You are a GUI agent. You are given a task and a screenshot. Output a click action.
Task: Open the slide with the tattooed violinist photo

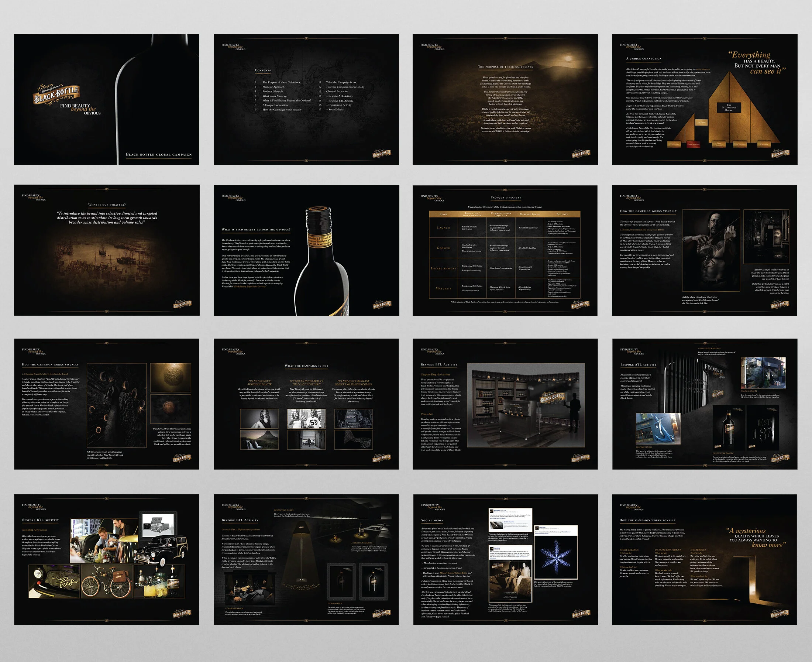[705, 250]
